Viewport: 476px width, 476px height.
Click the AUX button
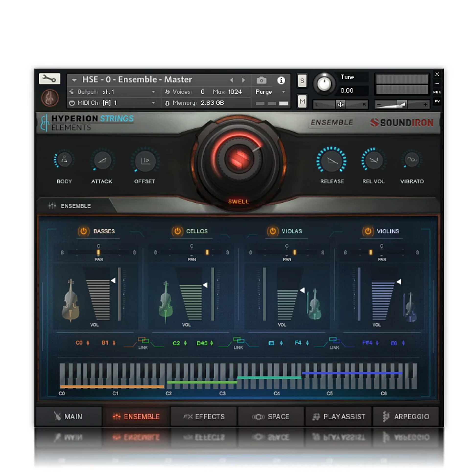click(x=437, y=92)
